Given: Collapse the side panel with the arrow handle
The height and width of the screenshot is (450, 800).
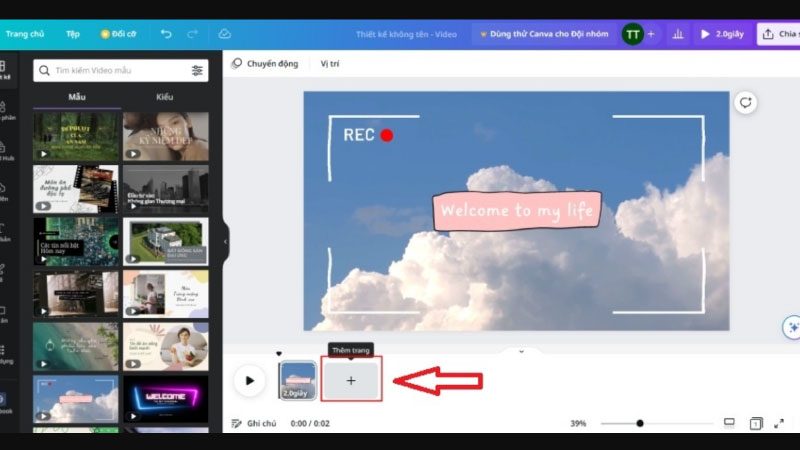Looking at the screenshot, I should pyautogui.click(x=225, y=242).
